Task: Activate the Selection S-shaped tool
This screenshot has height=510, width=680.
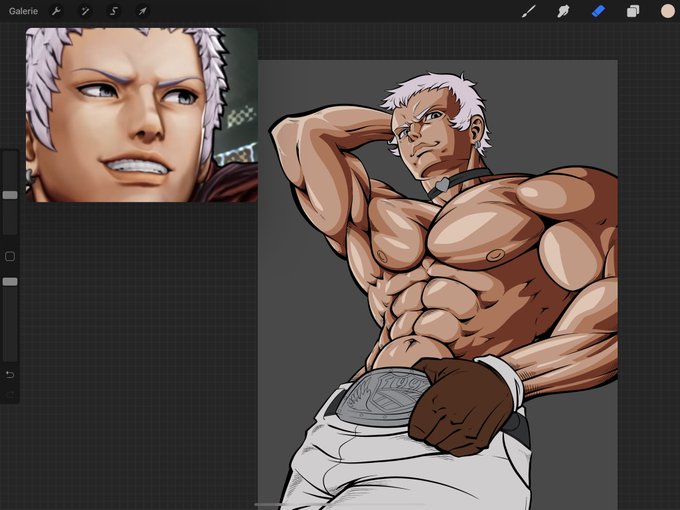Action: pyautogui.click(x=114, y=11)
